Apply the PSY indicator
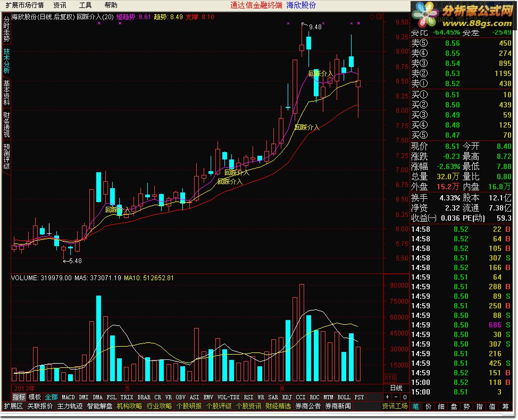Image resolution: width=518 pixels, height=420 pixels. [x=359, y=397]
